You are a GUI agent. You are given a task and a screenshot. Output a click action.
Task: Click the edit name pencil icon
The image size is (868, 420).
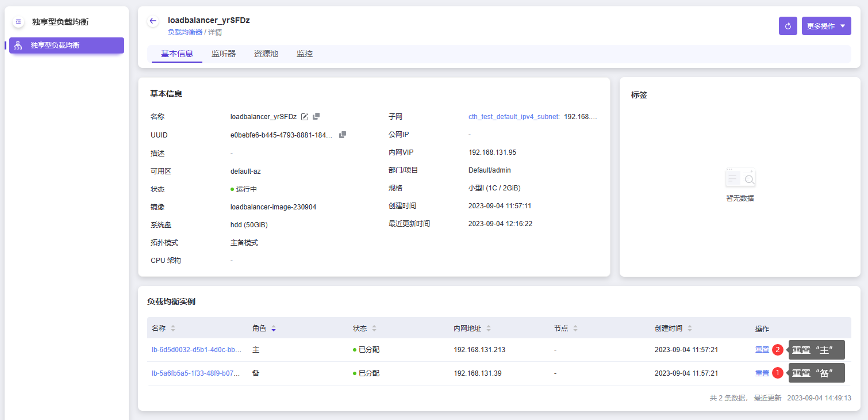pyautogui.click(x=305, y=117)
